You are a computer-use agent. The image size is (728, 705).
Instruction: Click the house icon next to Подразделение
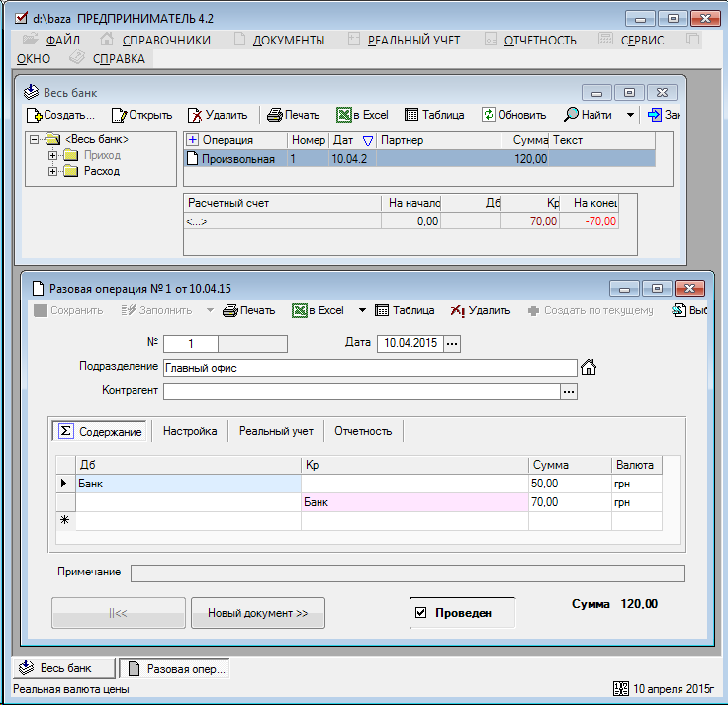pos(589,367)
